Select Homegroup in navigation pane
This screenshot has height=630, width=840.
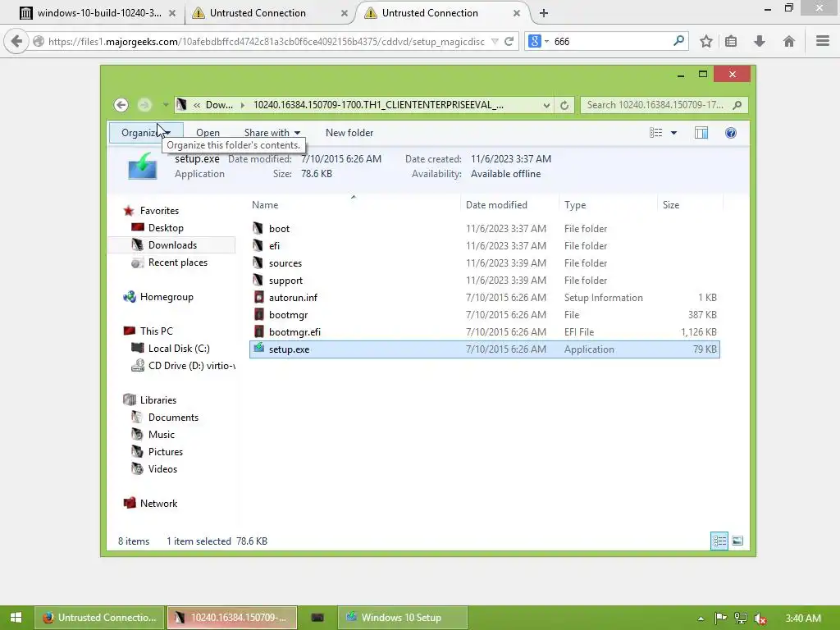point(167,297)
